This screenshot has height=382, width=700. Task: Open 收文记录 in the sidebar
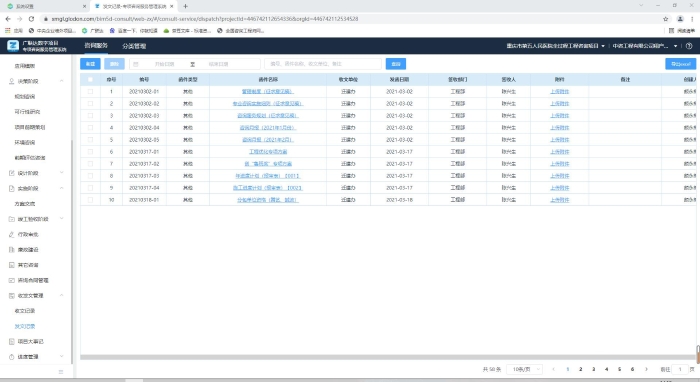pos(25,311)
